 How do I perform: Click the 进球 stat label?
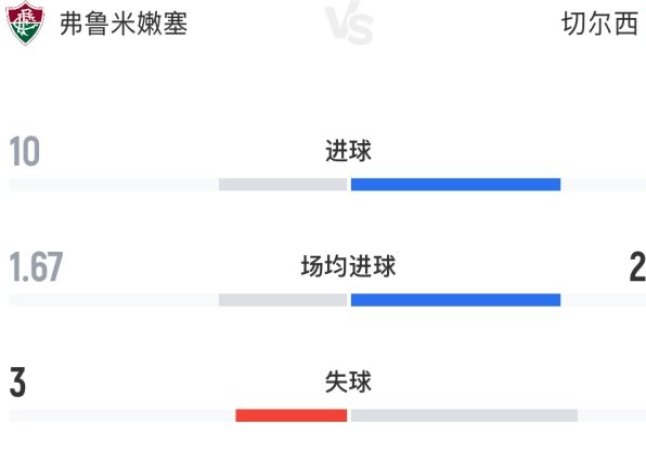point(349,151)
